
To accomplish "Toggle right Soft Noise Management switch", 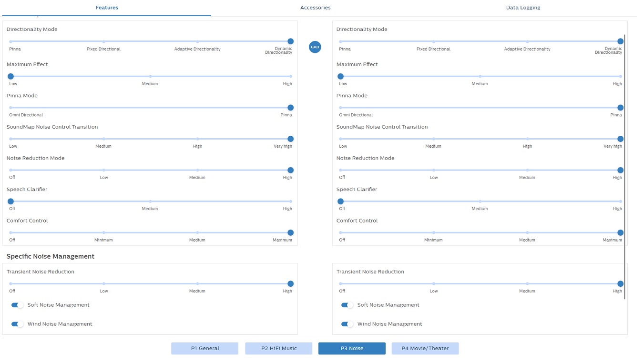I will 347,305.
